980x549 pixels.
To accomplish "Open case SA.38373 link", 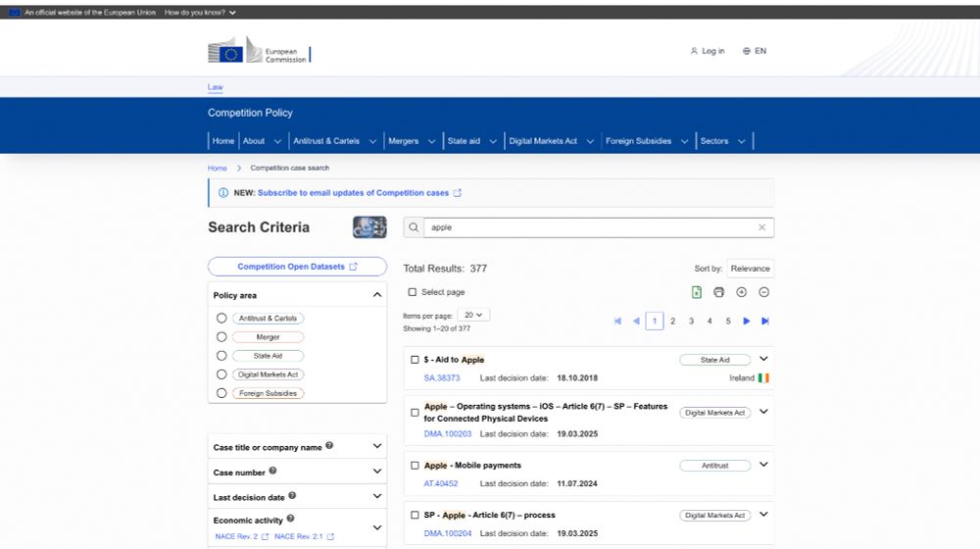I will [442, 378].
